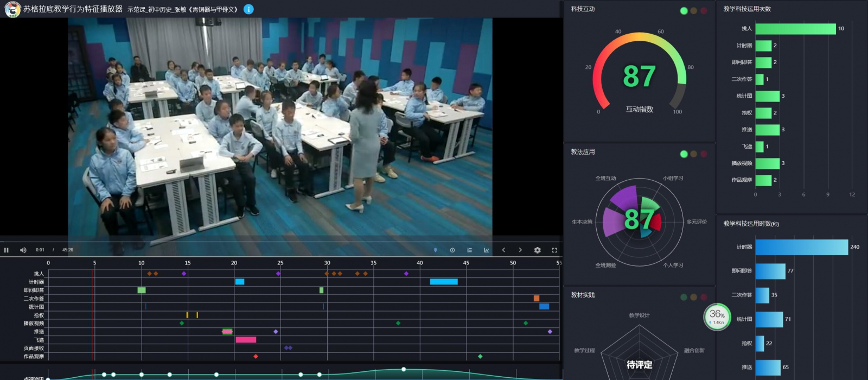Viewport: 868px width, 380px height.
Task: Click the purple 全班互动 segment in radar chart
Action: 623,199
